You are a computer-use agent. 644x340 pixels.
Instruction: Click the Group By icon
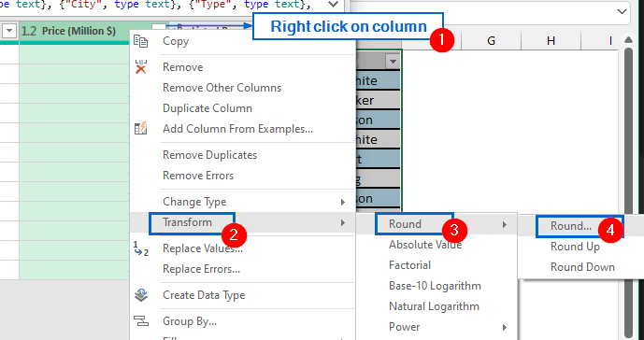141,320
